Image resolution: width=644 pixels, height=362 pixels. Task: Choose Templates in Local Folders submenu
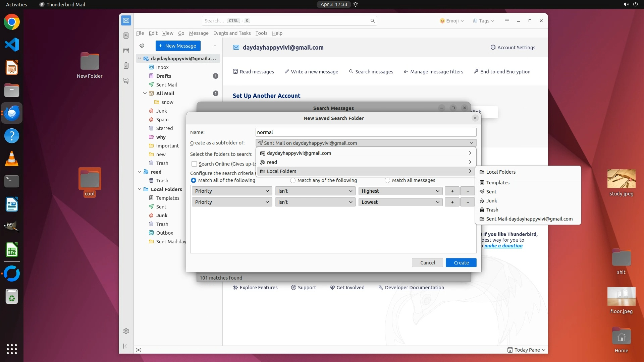click(x=498, y=183)
